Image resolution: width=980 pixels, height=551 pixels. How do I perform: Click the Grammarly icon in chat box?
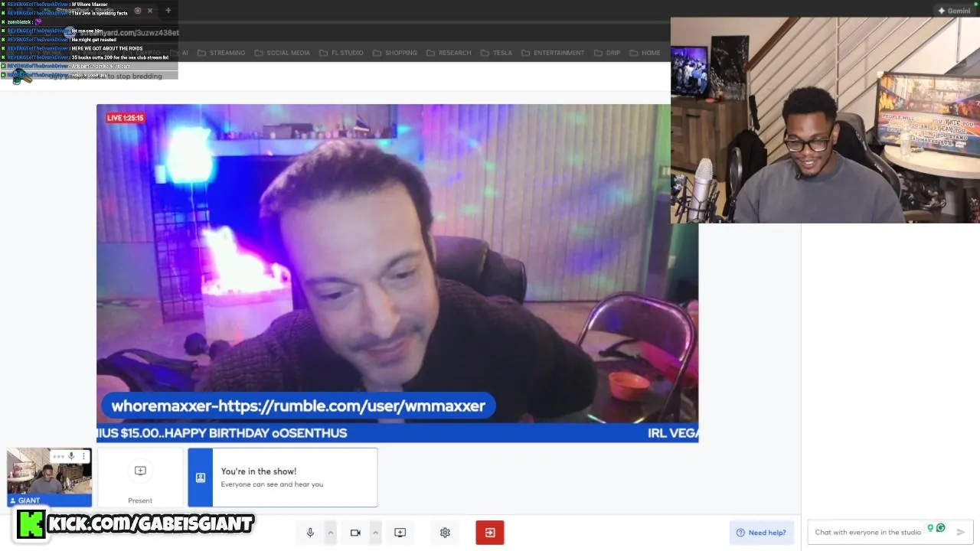[x=940, y=528]
